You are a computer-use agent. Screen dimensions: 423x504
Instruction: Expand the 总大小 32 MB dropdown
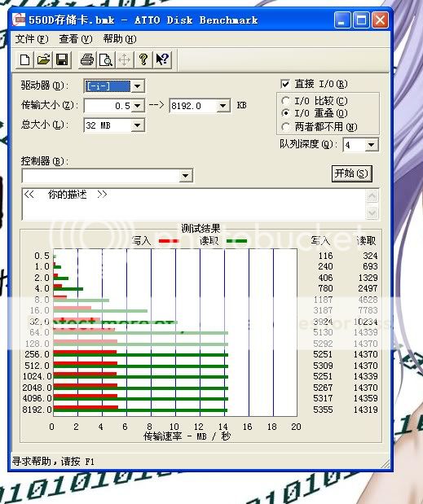coord(138,125)
